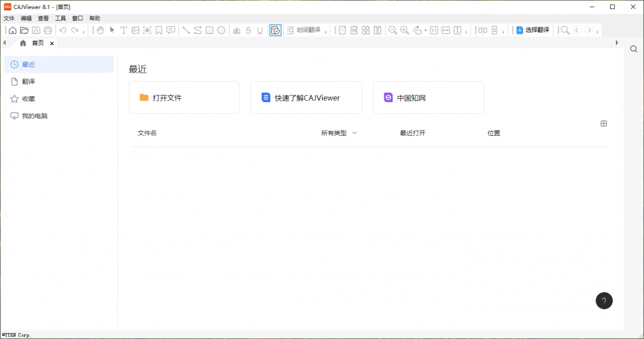The height and width of the screenshot is (339, 644).
Task: Click the zoom out magnifier
Action: (392, 30)
